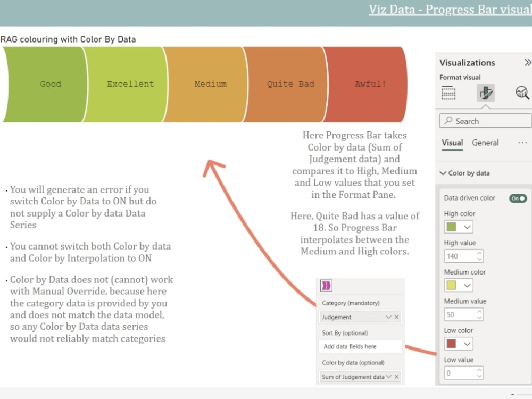Click the Add data fields here Sort By well
Viewport: 532px width, 399px height.
point(360,346)
